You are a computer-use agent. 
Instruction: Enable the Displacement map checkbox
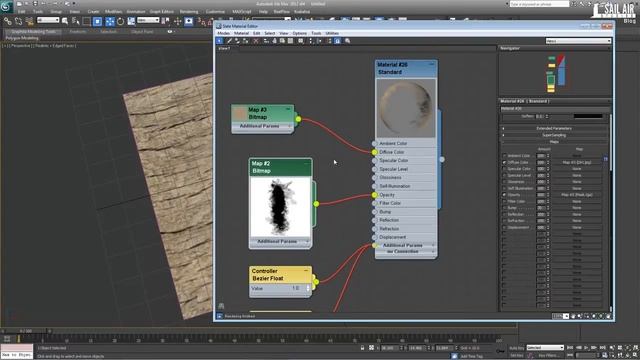tap(504, 227)
